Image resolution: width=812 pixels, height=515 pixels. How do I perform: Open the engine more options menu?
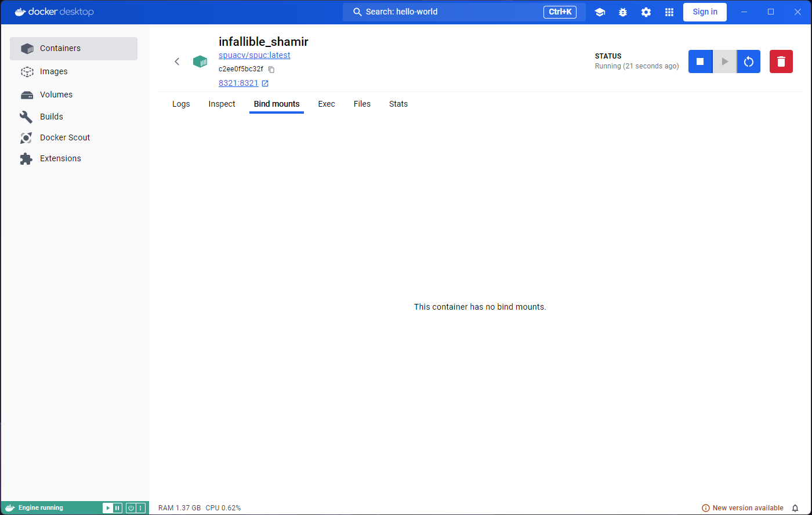(140, 508)
